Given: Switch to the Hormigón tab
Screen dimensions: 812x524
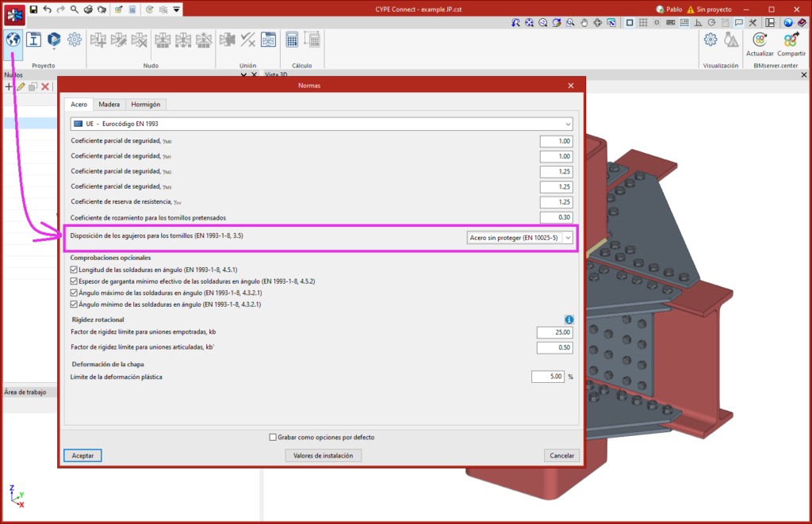Looking at the screenshot, I should (x=145, y=104).
